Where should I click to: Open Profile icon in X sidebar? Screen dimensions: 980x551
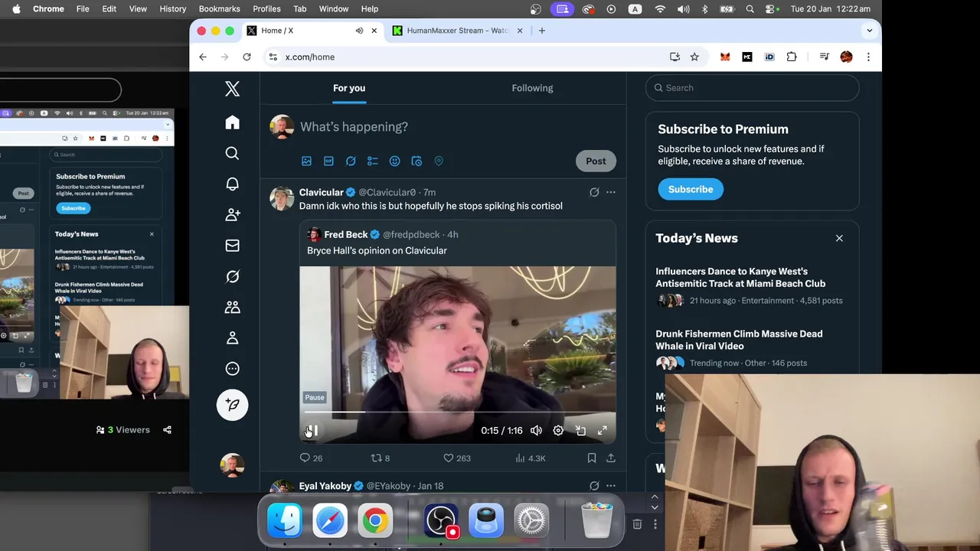(232, 337)
